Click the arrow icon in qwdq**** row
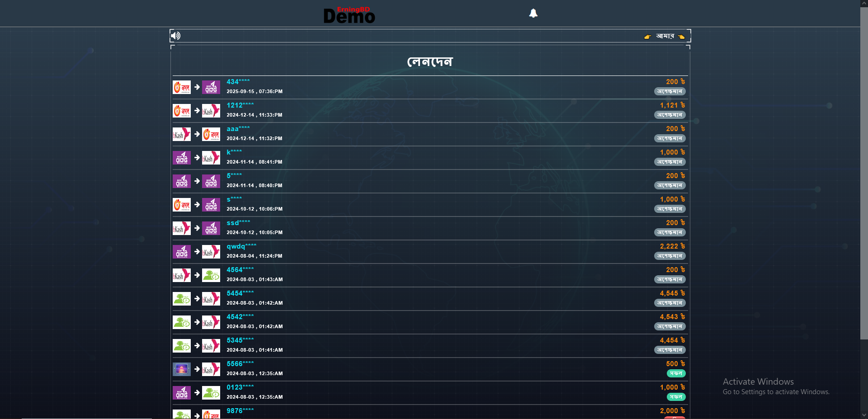This screenshot has width=868, height=419. point(197,251)
